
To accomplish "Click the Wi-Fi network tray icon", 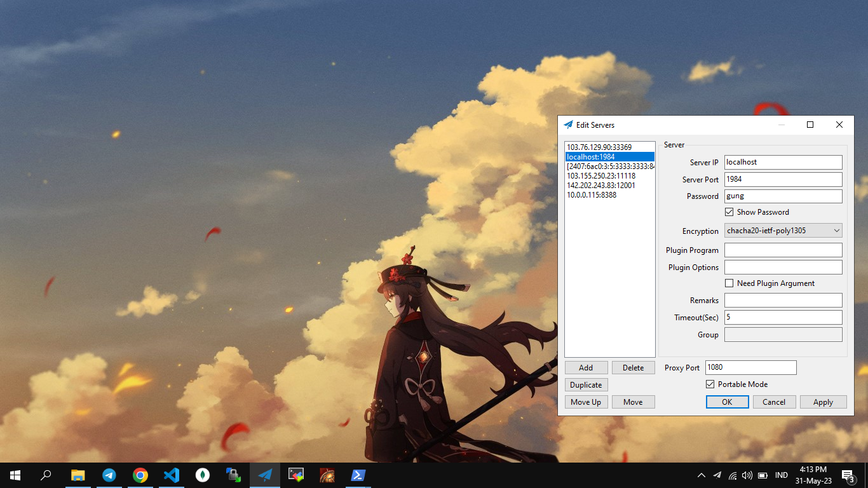I will pyautogui.click(x=732, y=475).
